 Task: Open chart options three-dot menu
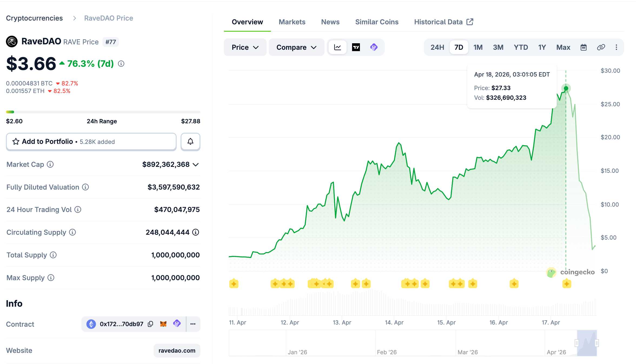[616, 47]
